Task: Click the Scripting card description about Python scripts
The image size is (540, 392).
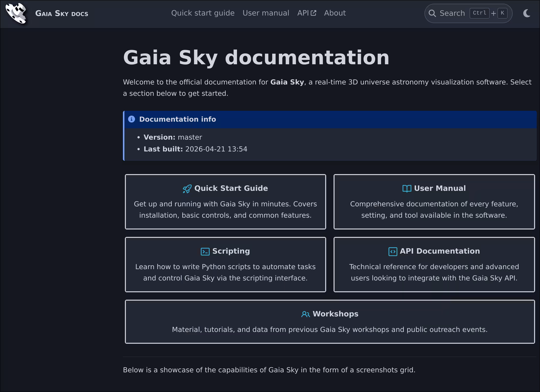Action: [x=225, y=272]
